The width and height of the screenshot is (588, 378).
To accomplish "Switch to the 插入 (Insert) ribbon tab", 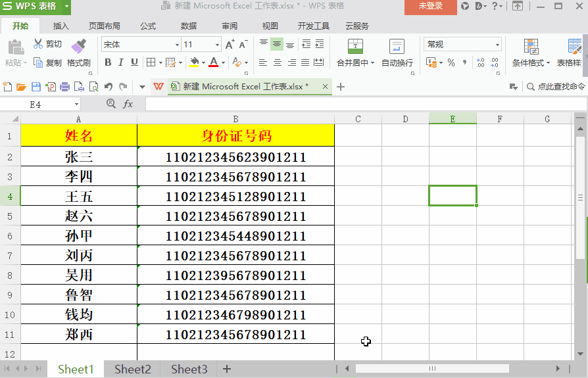I will 61,26.
